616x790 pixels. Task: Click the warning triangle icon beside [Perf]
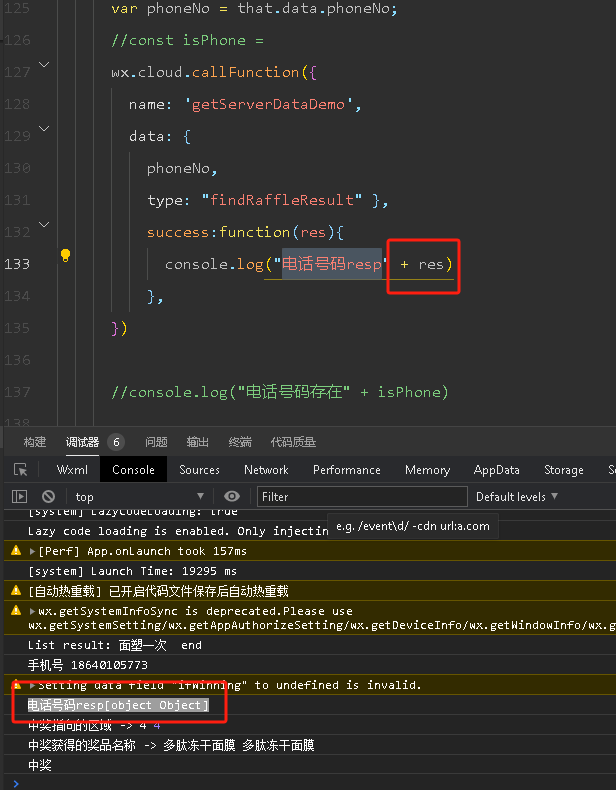16,550
